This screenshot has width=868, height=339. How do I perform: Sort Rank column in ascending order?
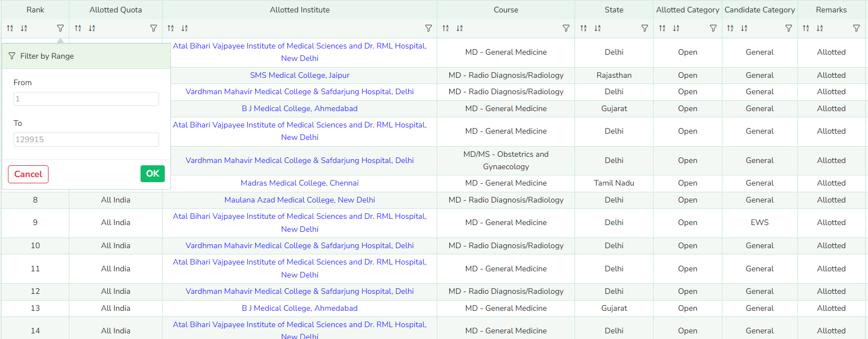10,28
